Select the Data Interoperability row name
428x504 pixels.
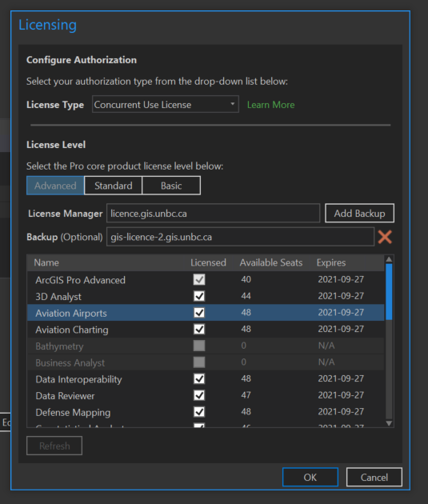coord(78,379)
